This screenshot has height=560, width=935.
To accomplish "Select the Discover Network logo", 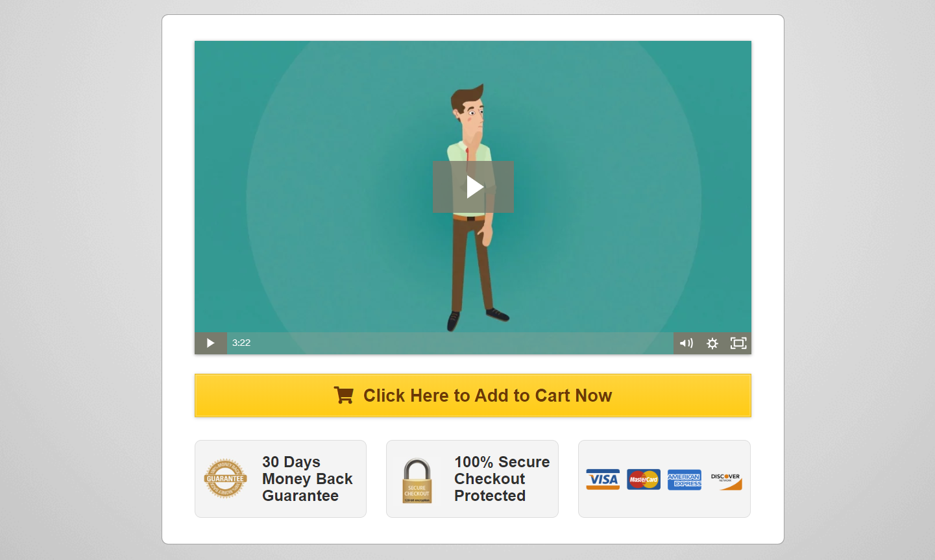I will point(726,481).
